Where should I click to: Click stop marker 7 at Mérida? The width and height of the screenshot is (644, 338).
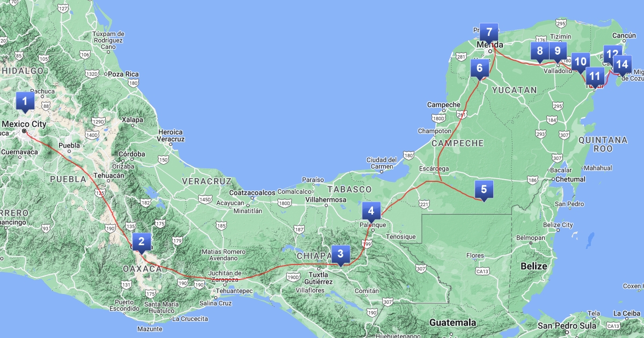[x=489, y=32]
